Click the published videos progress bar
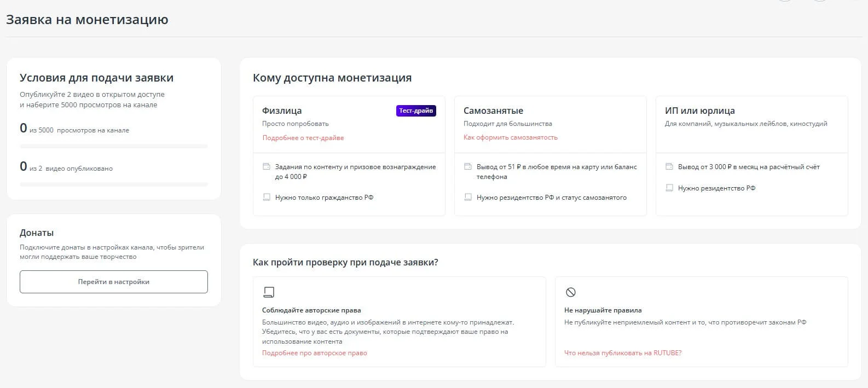868x388 pixels. tap(114, 184)
